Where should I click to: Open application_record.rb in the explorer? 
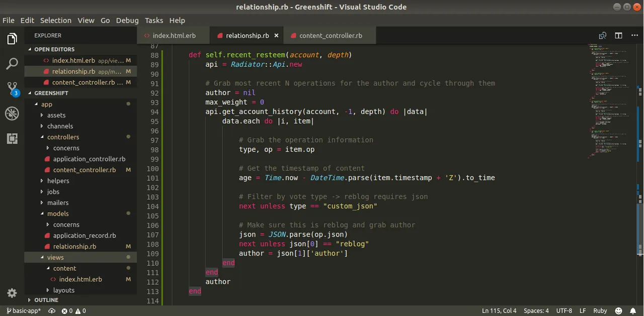tap(85, 236)
